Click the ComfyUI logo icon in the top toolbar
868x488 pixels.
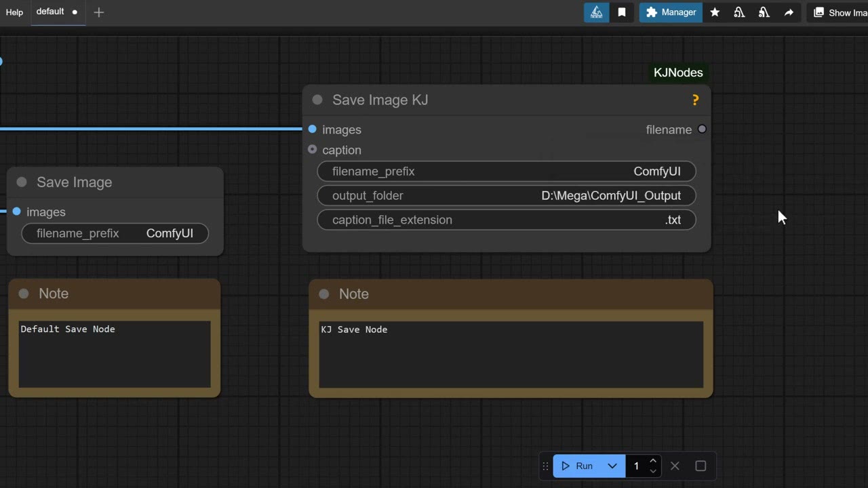[x=597, y=12]
